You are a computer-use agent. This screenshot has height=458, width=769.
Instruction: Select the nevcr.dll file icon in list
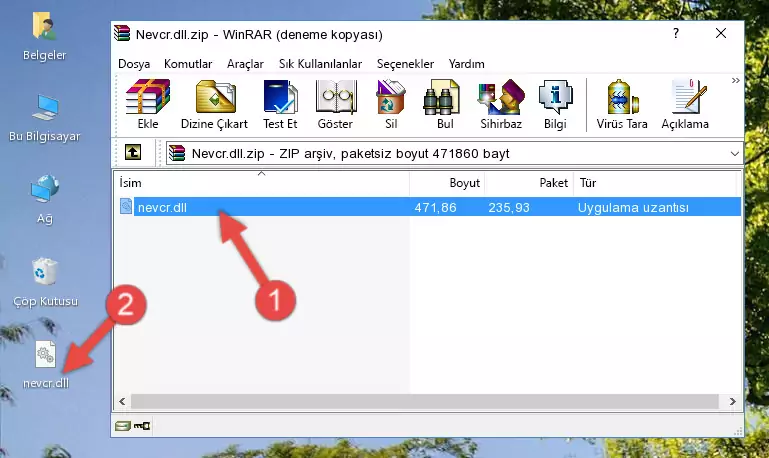126,206
